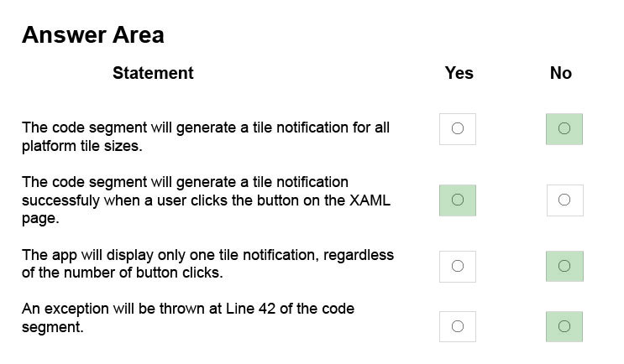Select Yes for all platform tile sizes statement

[457, 129]
